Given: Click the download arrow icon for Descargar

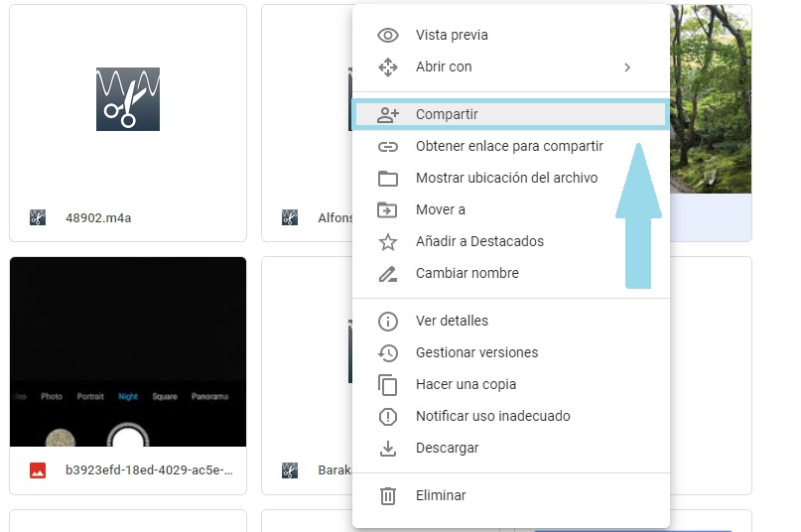Looking at the screenshot, I should tap(388, 449).
